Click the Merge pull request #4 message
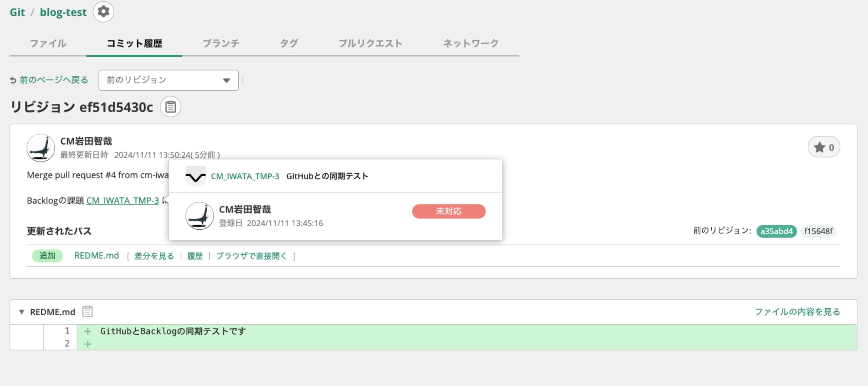Screen dimensions: 868x386 (x=98, y=175)
